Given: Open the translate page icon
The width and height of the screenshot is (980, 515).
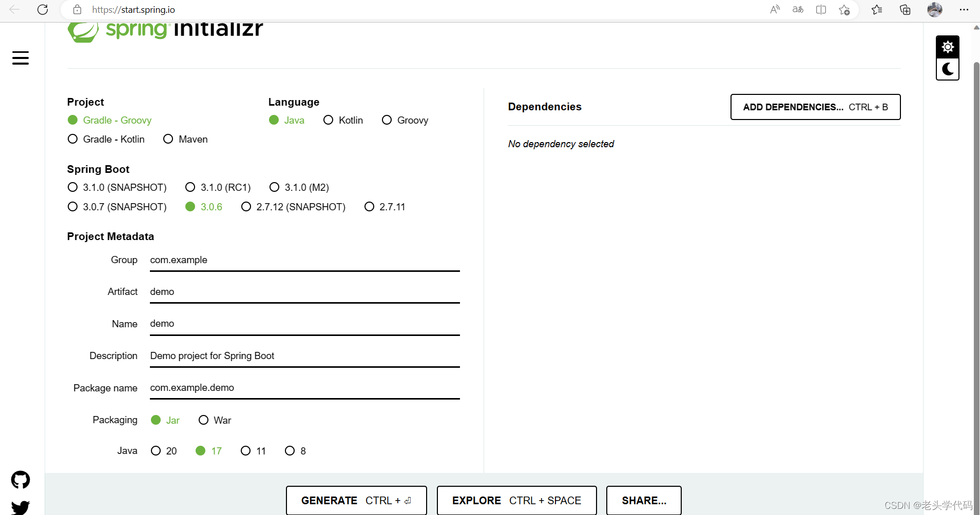Looking at the screenshot, I should (x=798, y=10).
